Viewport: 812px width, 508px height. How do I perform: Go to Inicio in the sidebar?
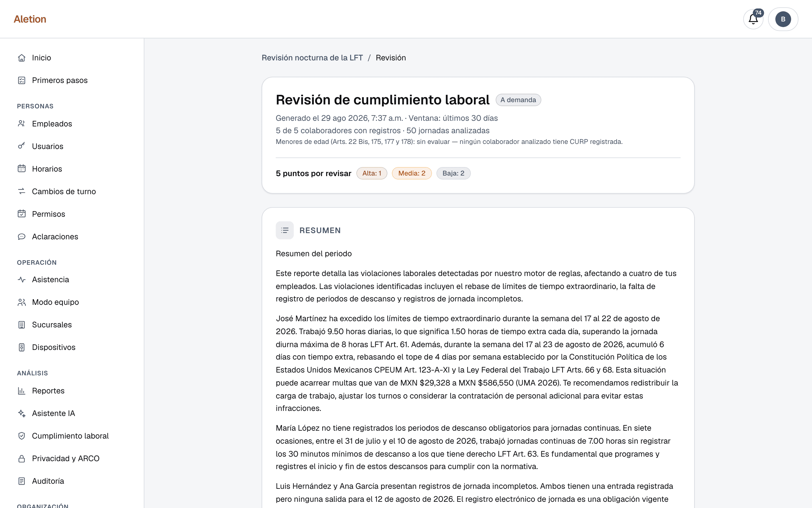click(x=72, y=58)
